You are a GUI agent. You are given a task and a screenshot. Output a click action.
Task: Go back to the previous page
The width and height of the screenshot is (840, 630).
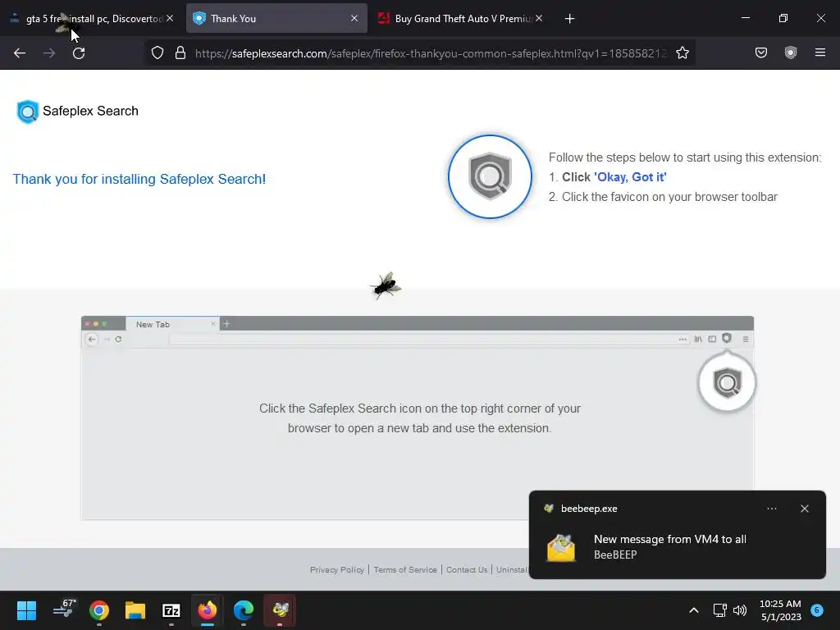20,53
